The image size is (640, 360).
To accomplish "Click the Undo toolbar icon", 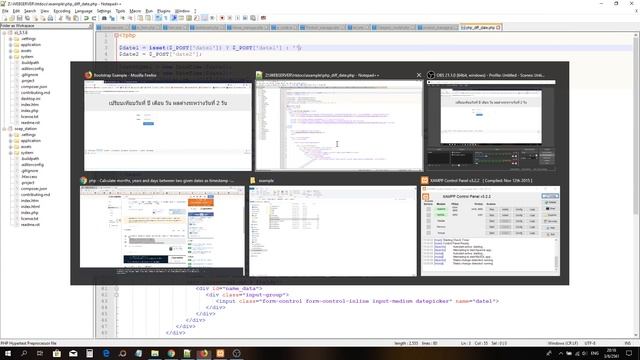I will pos(86,18).
